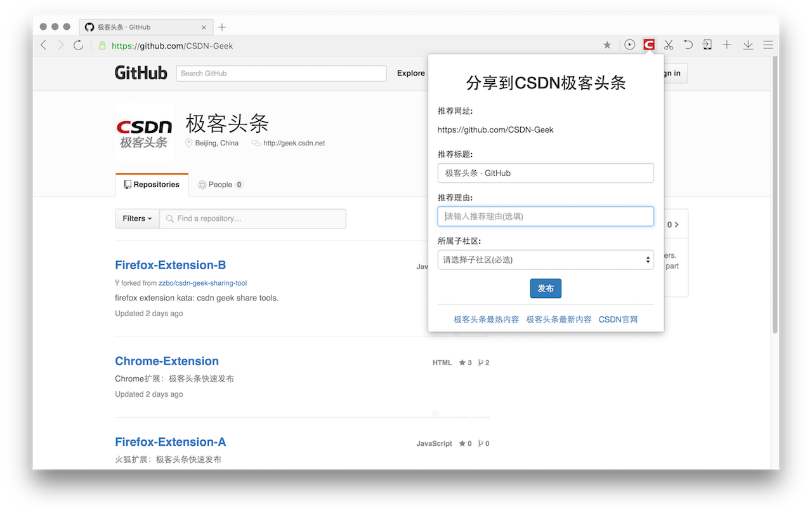
Task: Open the 极客头条最热内容 link
Action: [486, 319]
